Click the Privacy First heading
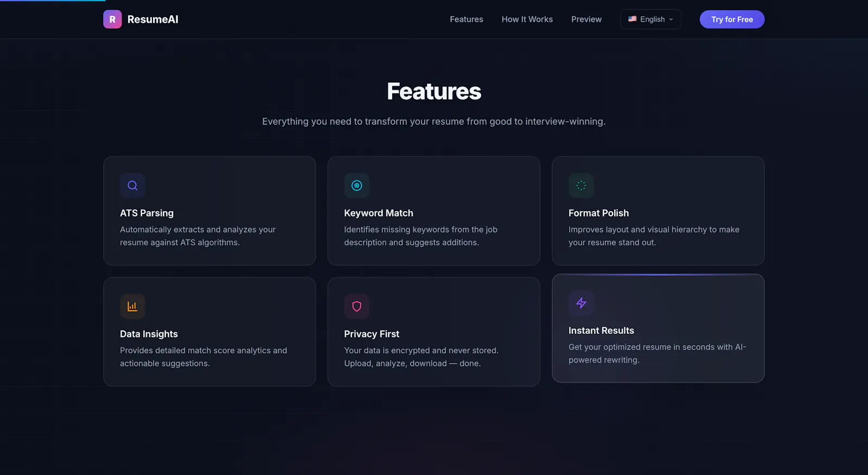The image size is (868, 475). pyautogui.click(x=372, y=334)
